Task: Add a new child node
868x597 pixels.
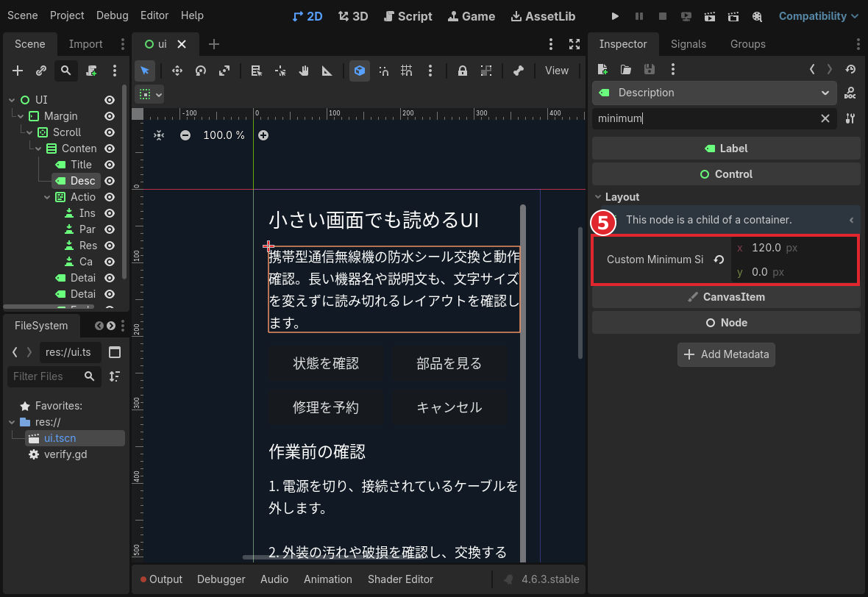Action: 18,71
